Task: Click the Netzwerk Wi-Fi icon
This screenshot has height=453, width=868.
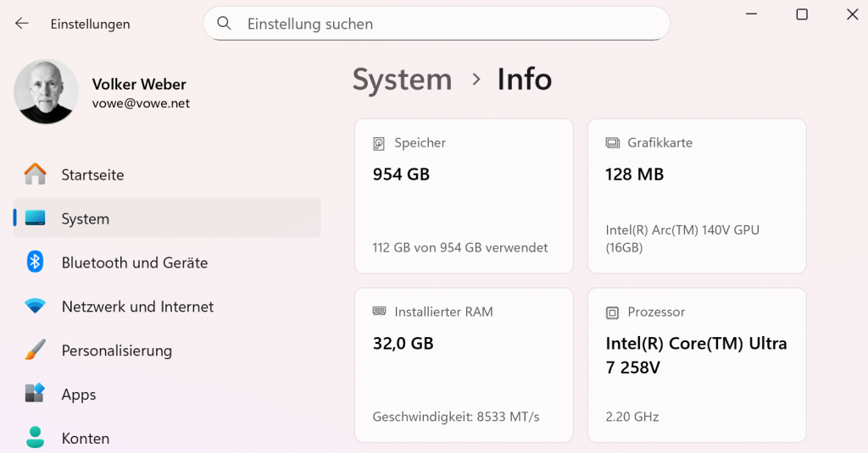Action: click(35, 307)
